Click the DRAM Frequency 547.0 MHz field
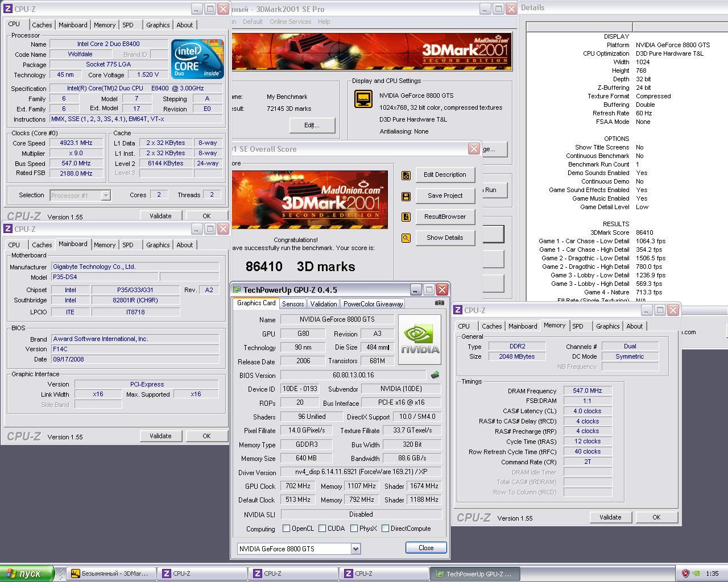This screenshot has width=728, height=582. click(x=588, y=391)
